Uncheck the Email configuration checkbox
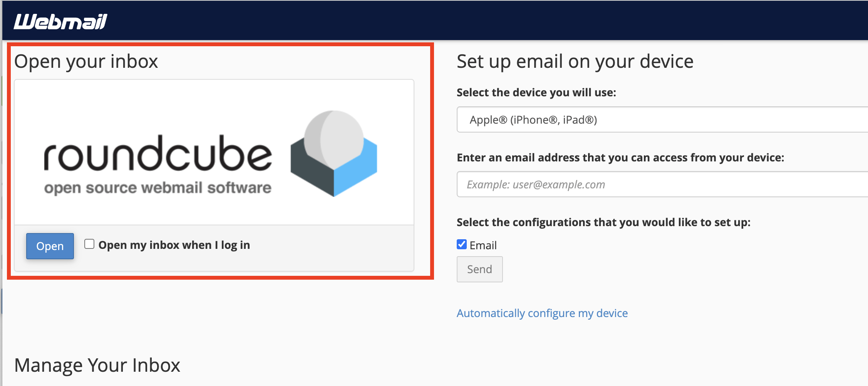868x386 pixels. pyautogui.click(x=462, y=245)
